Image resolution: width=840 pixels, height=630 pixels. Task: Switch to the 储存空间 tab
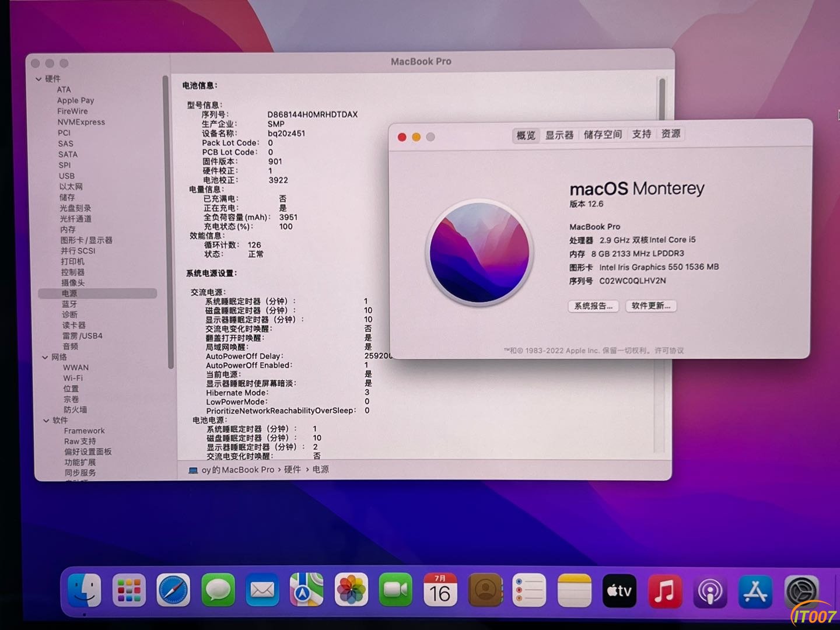point(603,134)
